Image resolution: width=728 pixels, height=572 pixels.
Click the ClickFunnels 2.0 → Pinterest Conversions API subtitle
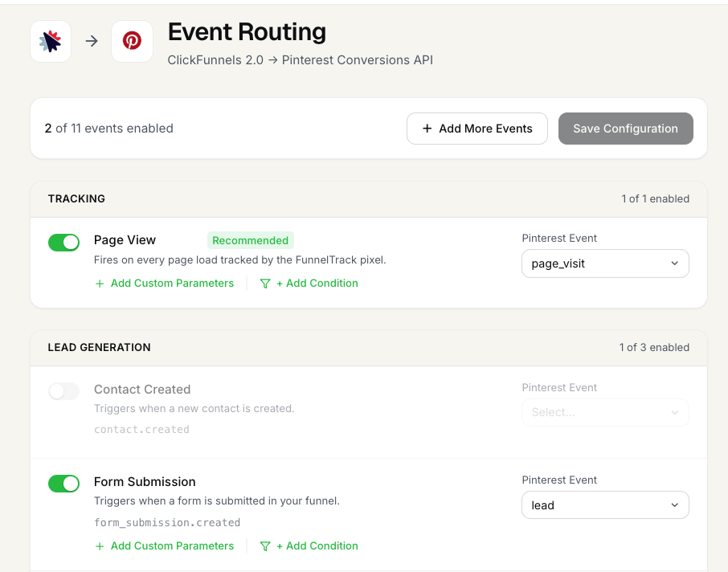pyautogui.click(x=301, y=60)
